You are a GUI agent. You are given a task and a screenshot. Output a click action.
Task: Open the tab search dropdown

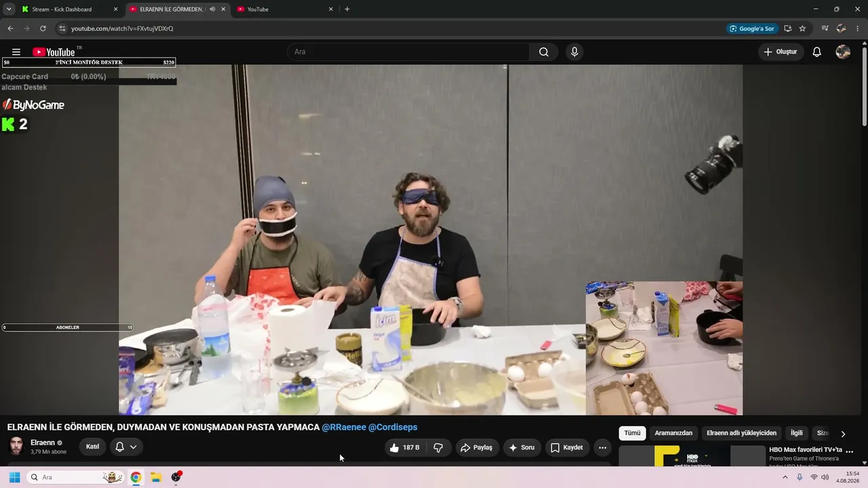pyautogui.click(x=9, y=9)
